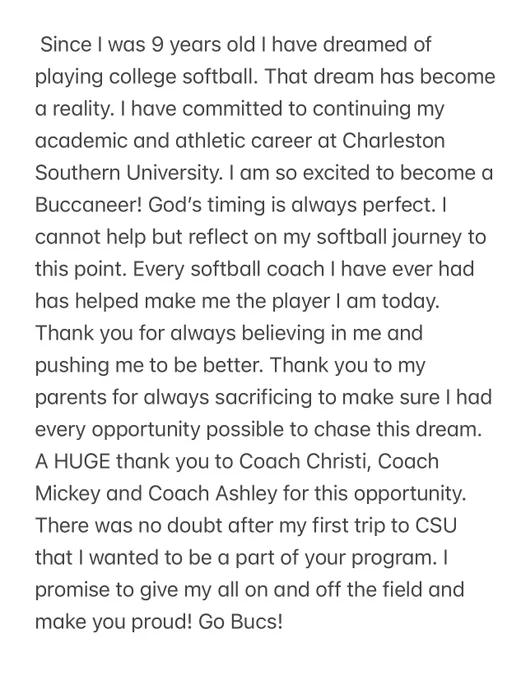Viewport: 507px width, 680px height.
Task: Click the word 'parents'
Action: (70, 397)
